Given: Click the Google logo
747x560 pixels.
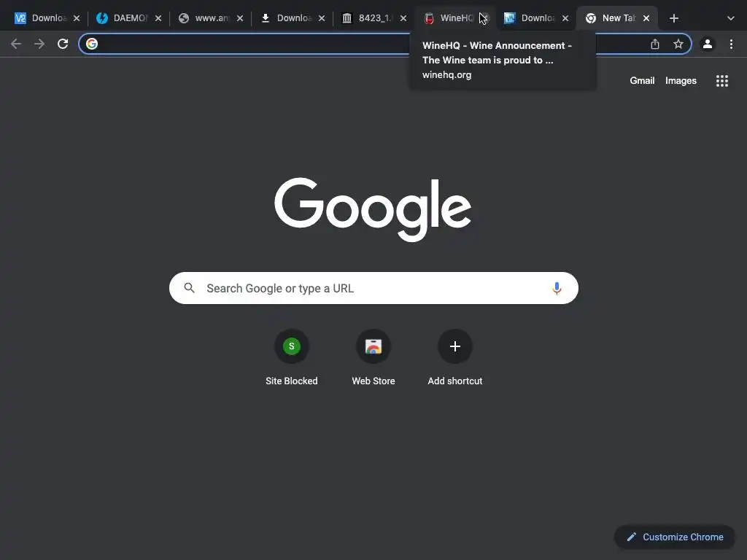Looking at the screenshot, I should tap(373, 209).
